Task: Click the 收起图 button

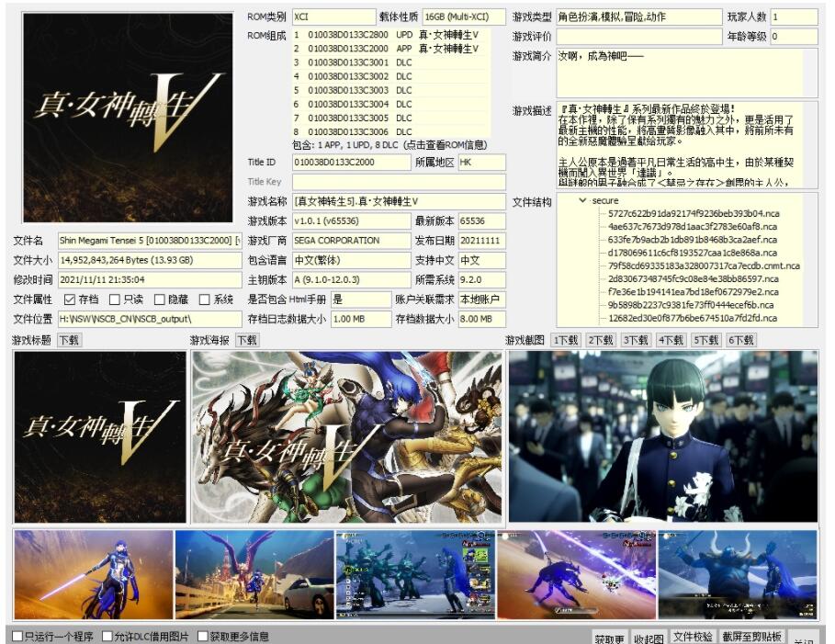Action: (649, 638)
